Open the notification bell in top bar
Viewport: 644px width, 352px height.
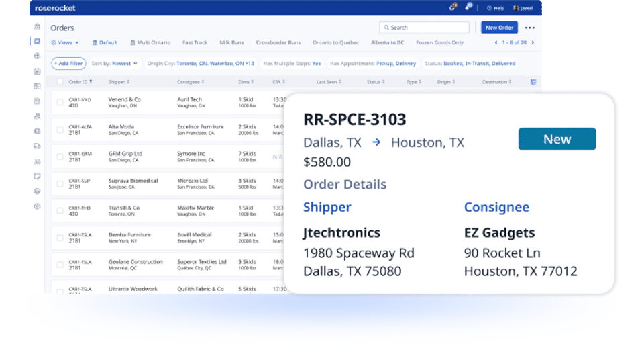coord(469,7)
